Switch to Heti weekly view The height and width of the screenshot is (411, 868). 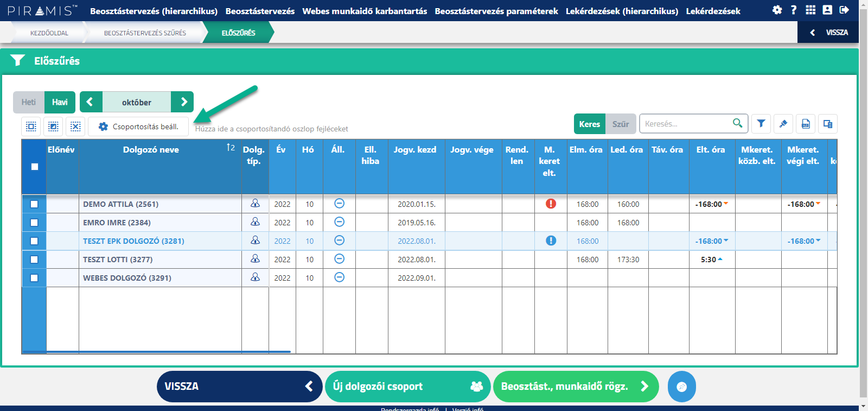tap(29, 102)
